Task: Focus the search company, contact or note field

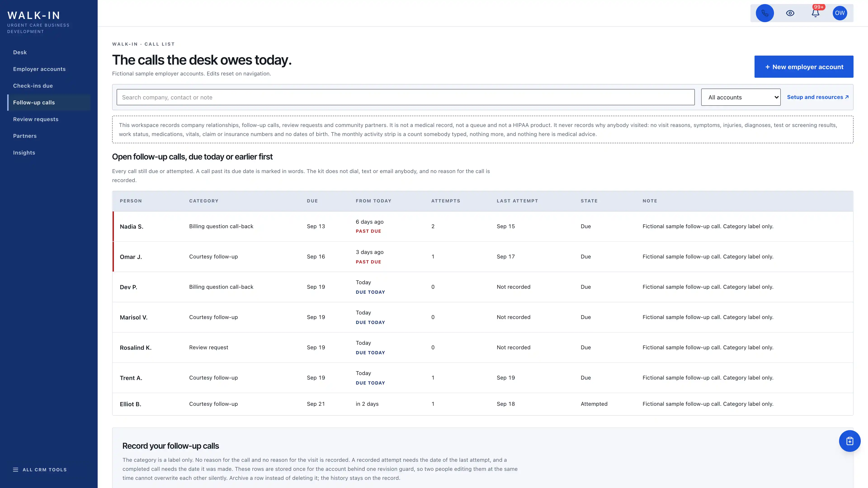Action: [405, 97]
